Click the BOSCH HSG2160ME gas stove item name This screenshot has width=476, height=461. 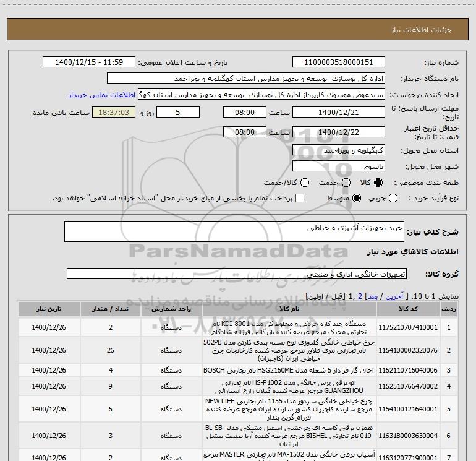(289, 370)
